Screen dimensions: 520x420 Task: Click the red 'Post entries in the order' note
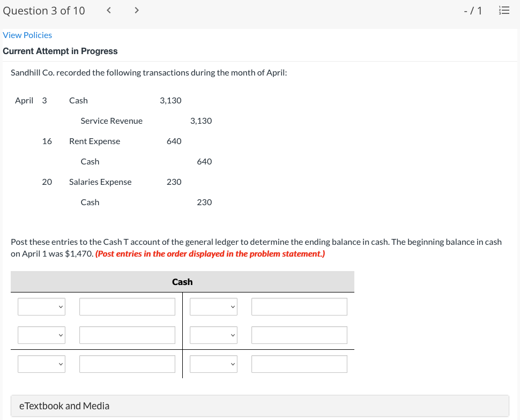tap(210, 253)
